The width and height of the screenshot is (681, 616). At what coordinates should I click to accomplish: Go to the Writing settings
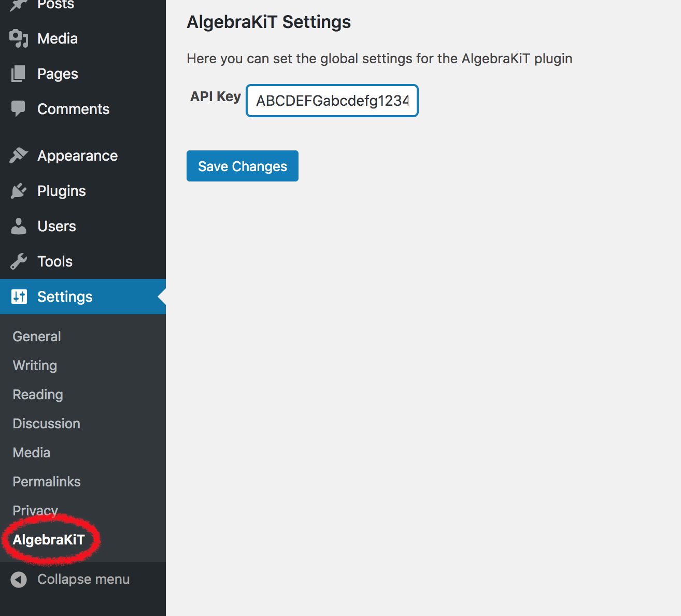pyautogui.click(x=34, y=365)
